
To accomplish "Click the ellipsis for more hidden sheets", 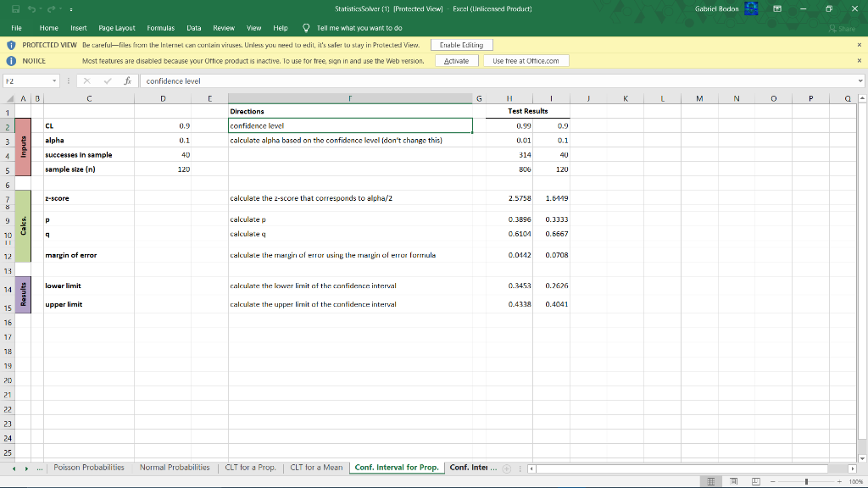I will pos(39,468).
